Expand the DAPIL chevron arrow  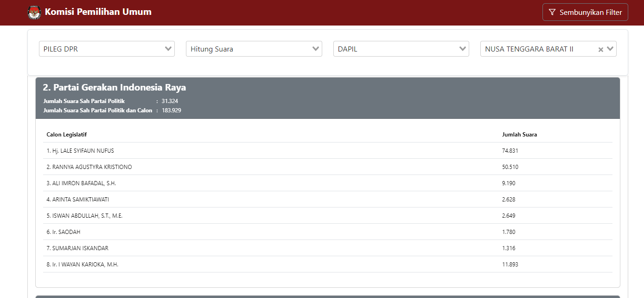point(463,49)
